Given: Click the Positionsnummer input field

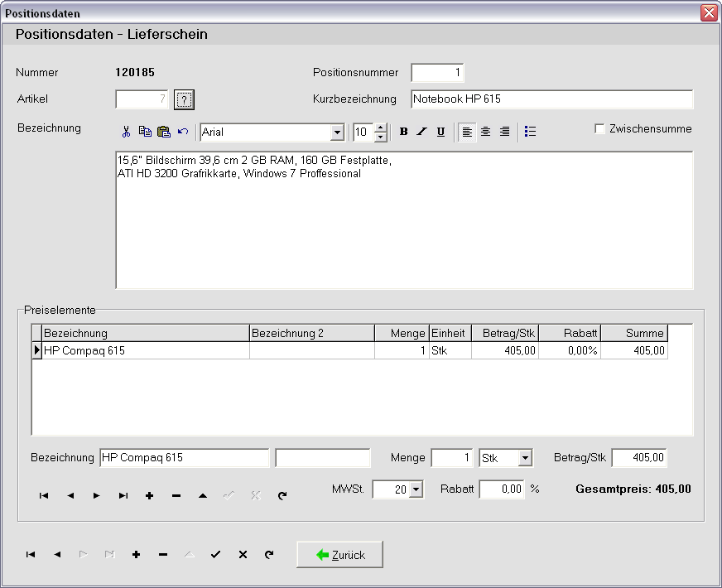Looking at the screenshot, I should pyautogui.click(x=437, y=72).
